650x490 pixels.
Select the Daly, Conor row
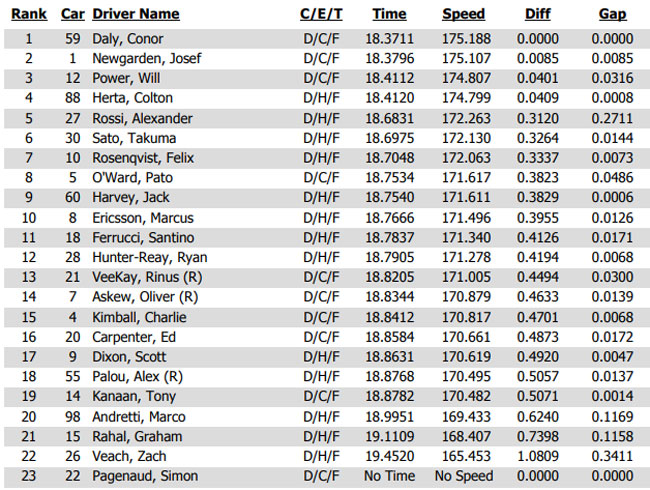tap(325, 39)
